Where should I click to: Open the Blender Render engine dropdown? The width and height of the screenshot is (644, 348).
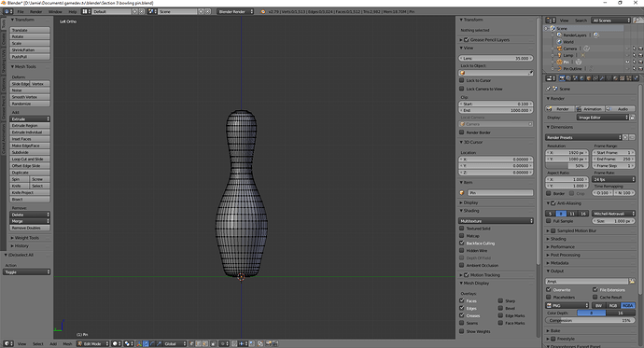[236, 11]
